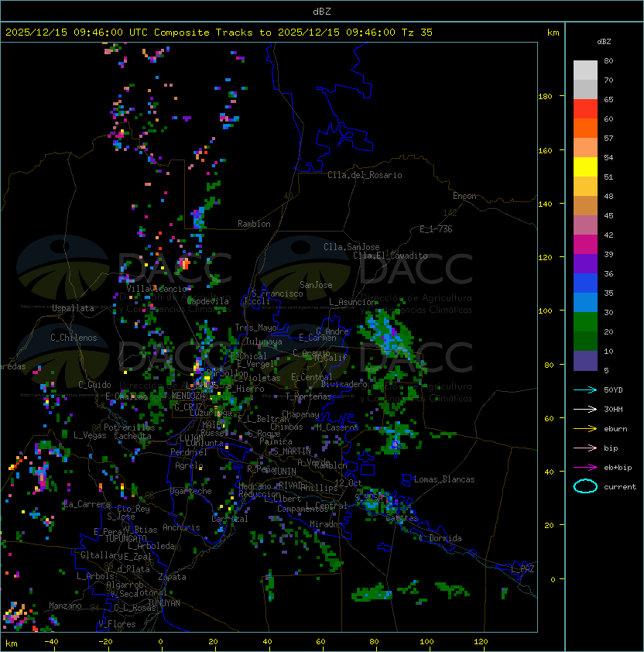Click the 'Manzano' map label
644x652 pixels.
65,606
